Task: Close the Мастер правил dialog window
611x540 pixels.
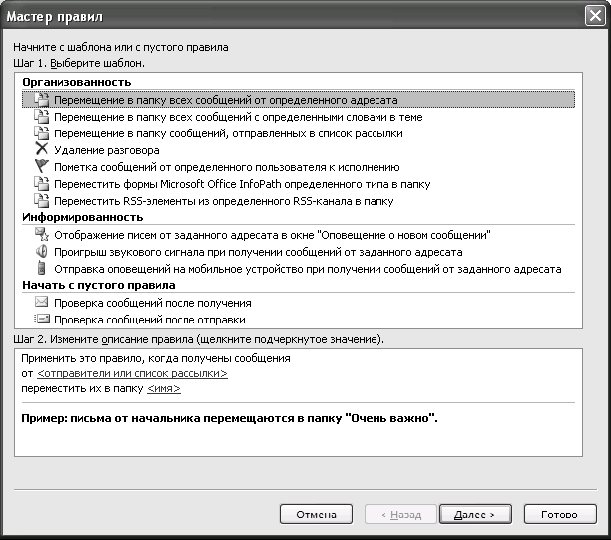Action: (x=592, y=17)
